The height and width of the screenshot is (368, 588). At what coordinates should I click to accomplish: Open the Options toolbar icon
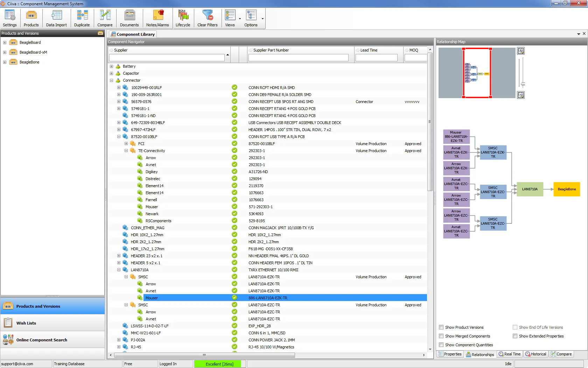click(x=251, y=18)
